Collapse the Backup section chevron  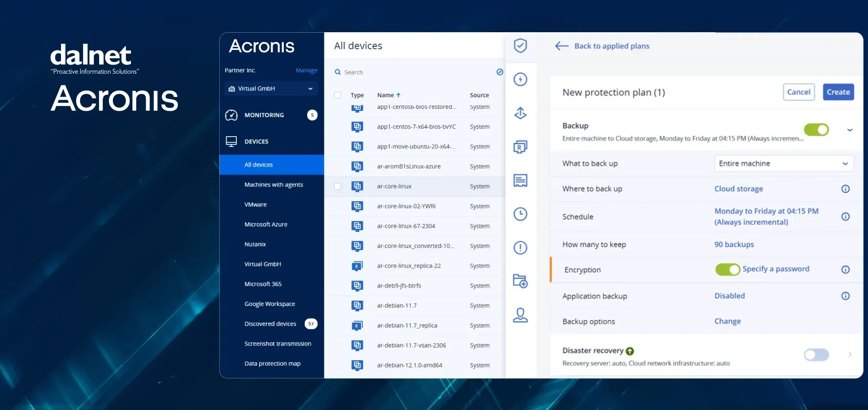coord(850,130)
